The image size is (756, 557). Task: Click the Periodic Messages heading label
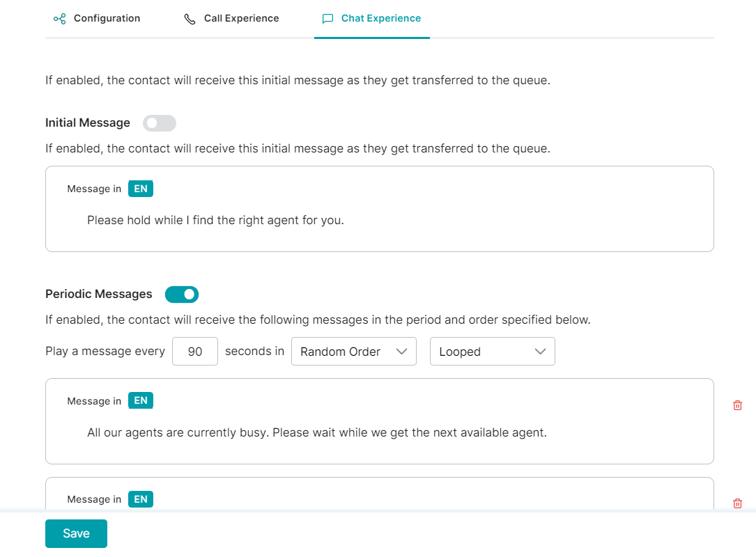[x=99, y=294]
